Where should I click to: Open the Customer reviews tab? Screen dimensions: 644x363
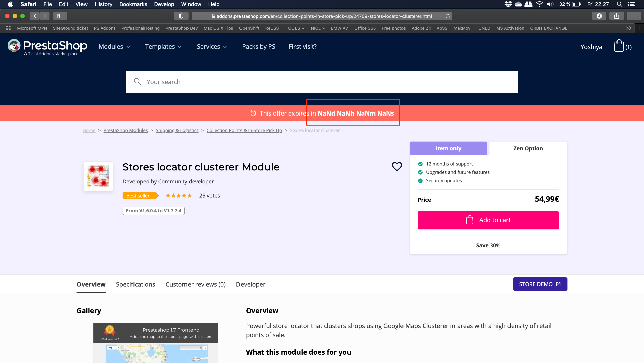click(x=196, y=284)
